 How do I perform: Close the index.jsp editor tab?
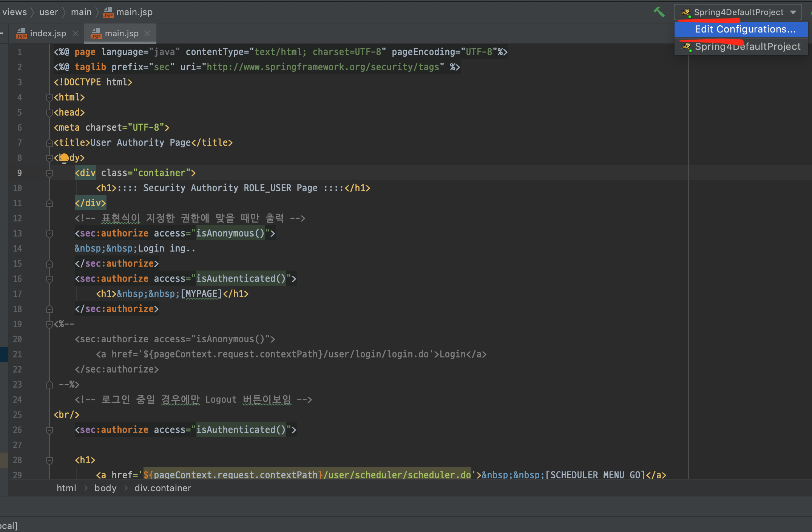[x=76, y=33]
